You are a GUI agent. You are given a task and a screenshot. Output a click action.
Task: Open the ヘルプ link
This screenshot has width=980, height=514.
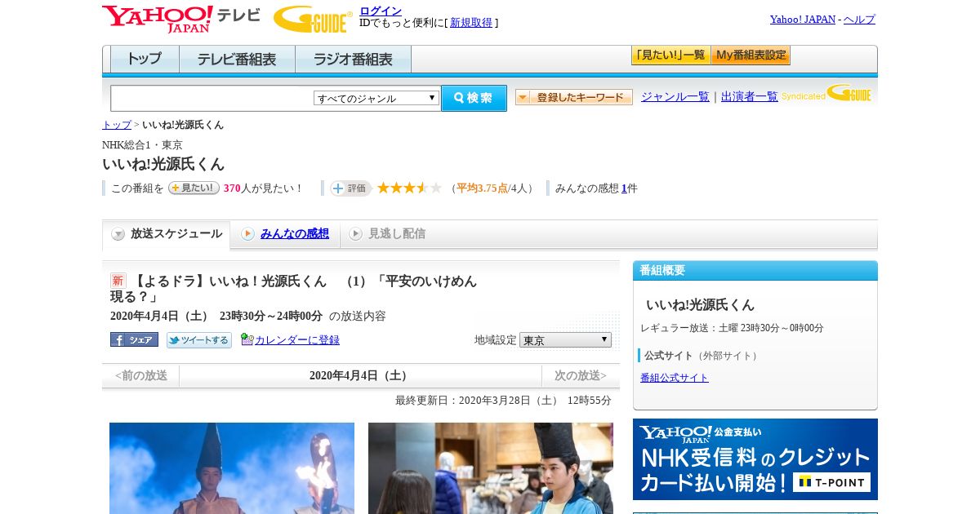[x=859, y=20]
